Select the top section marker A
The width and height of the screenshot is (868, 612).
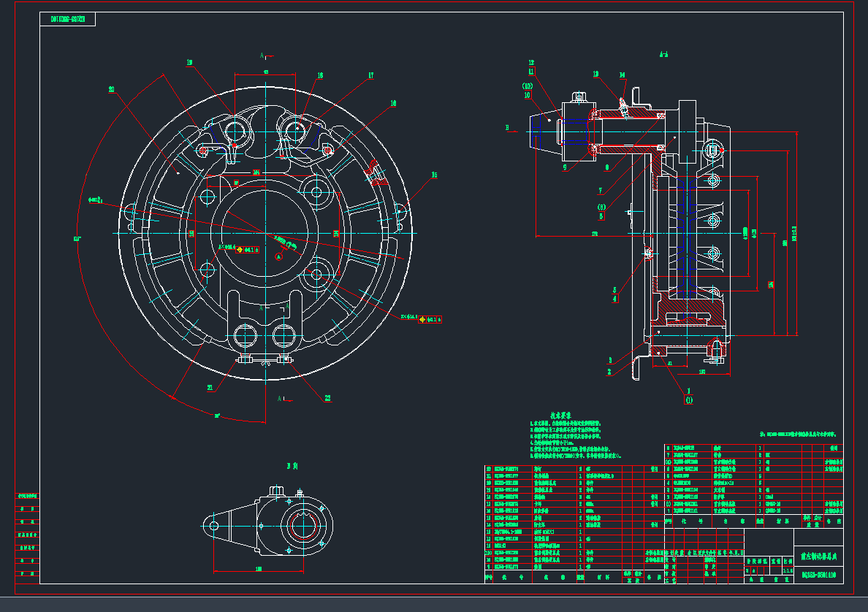click(x=262, y=55)
